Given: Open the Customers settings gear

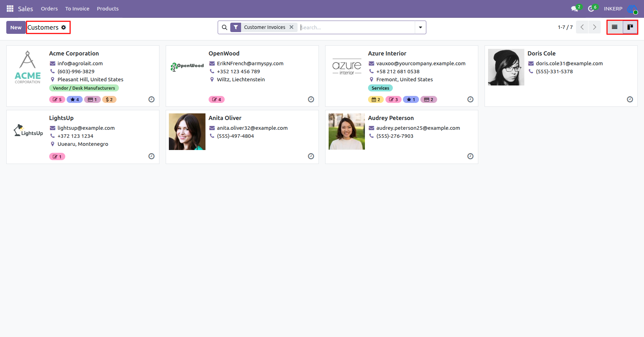Looking at the screenshot, I should tap(63, 27).
